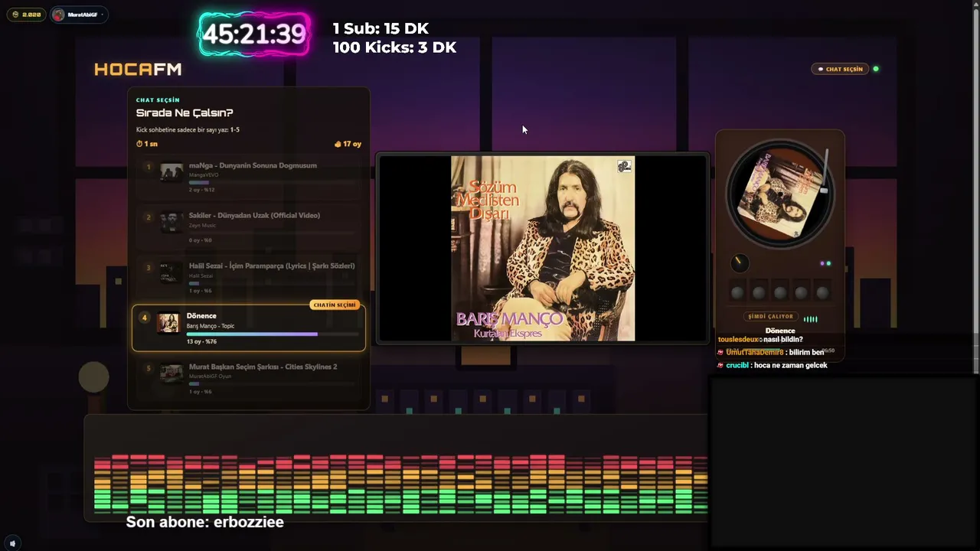Select Murat Başkan Seçim Şarkısı song title
The image size is (980, 551).
click(263, 367)
